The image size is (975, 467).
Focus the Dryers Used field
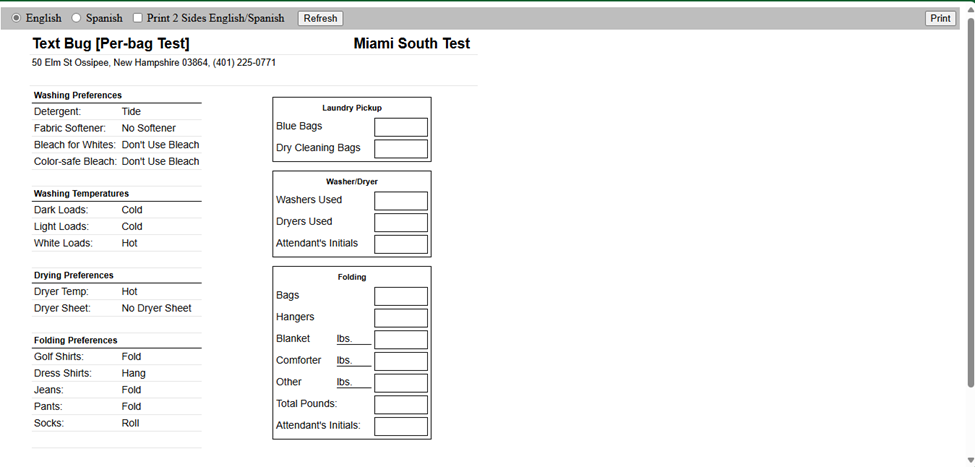[x=400, y=222]
